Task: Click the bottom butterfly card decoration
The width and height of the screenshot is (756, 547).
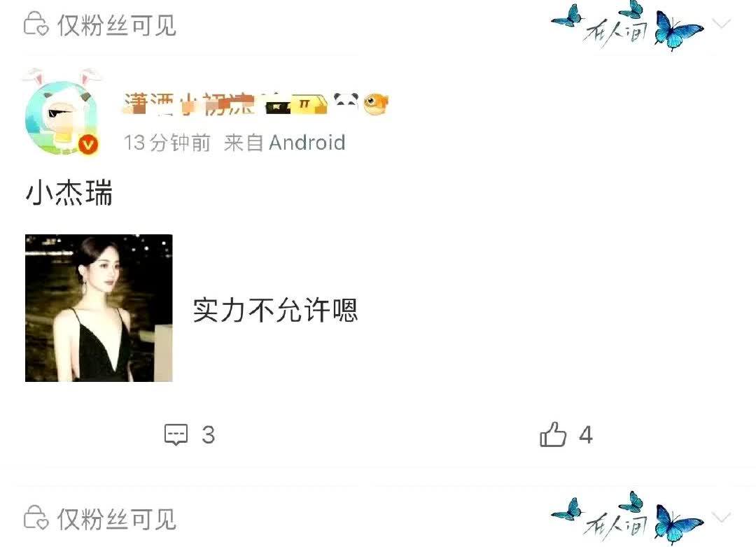Action: [x=626, y=518]
